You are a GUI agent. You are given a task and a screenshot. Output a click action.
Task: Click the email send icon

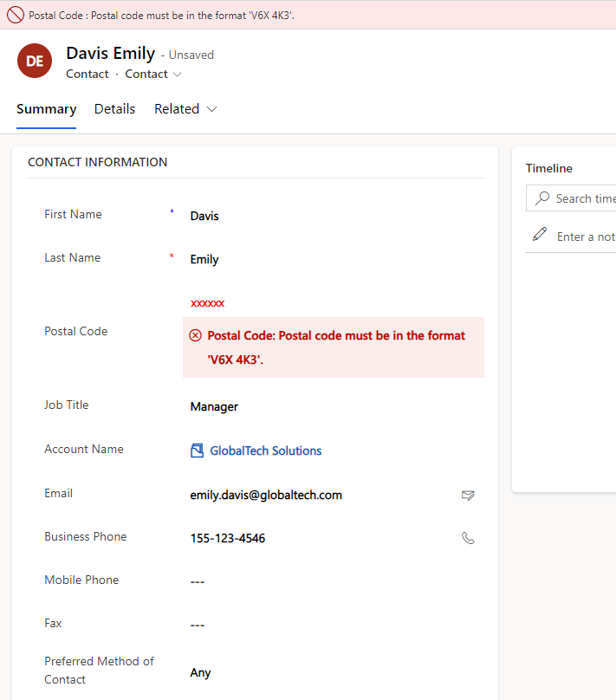(468, 495)
